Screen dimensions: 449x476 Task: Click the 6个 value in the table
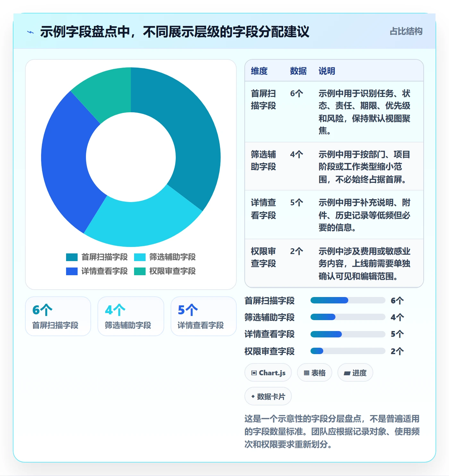(297, 93)
